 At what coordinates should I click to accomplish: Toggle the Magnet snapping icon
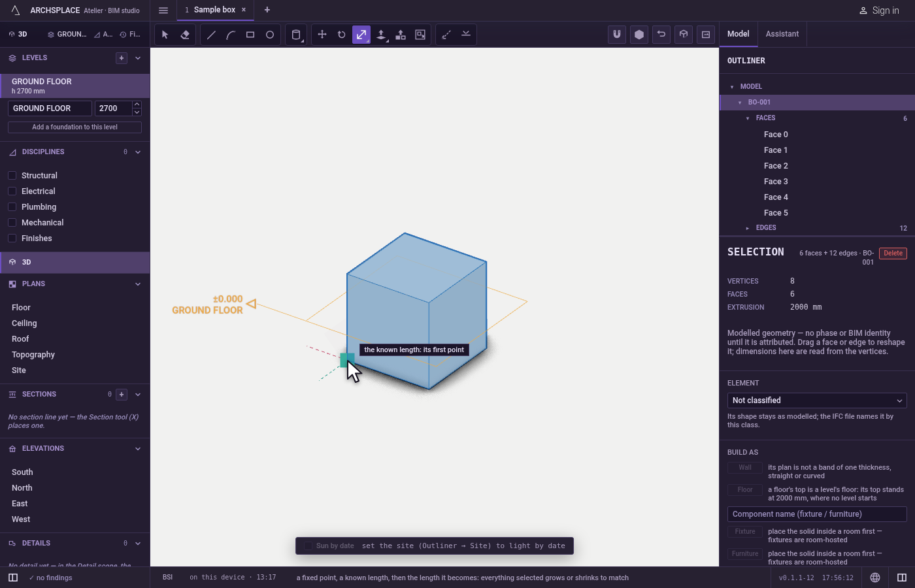click(x=617, y=35)
